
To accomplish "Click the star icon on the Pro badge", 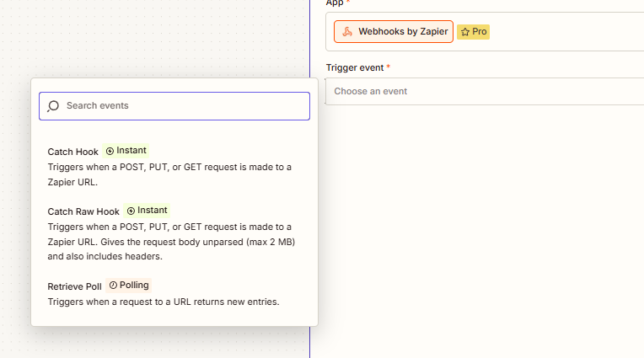I will coord(465,32).
